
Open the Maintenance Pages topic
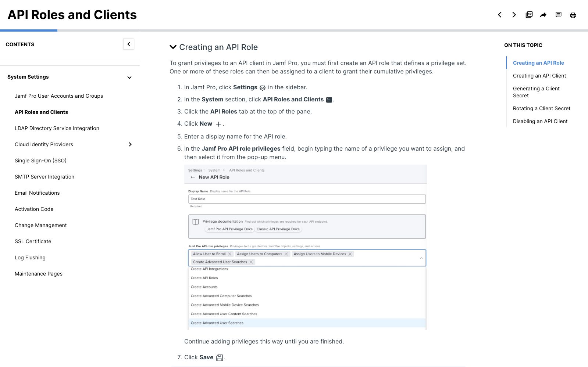[39, 274]
